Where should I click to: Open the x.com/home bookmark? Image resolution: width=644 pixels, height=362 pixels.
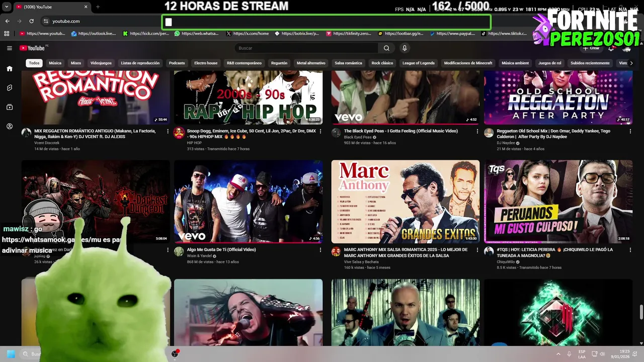click(248, 34)
